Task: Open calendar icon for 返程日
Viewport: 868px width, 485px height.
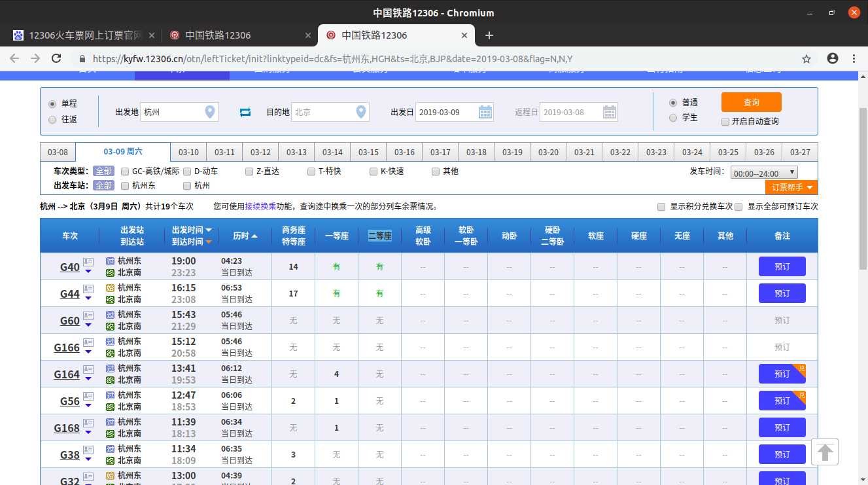Action: (x=610, y=112)
